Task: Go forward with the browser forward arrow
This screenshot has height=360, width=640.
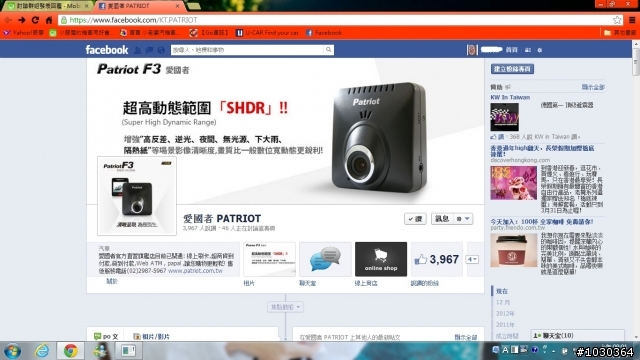Action: [x=22, y=20]
